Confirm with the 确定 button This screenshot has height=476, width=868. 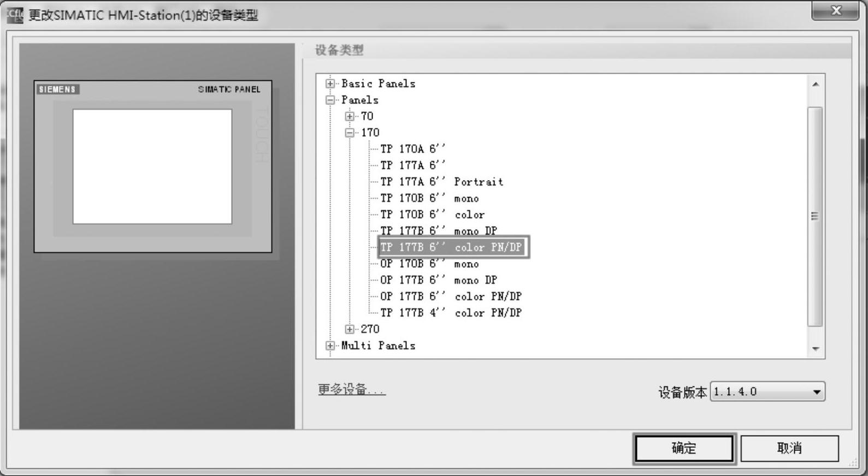[684, 449]
